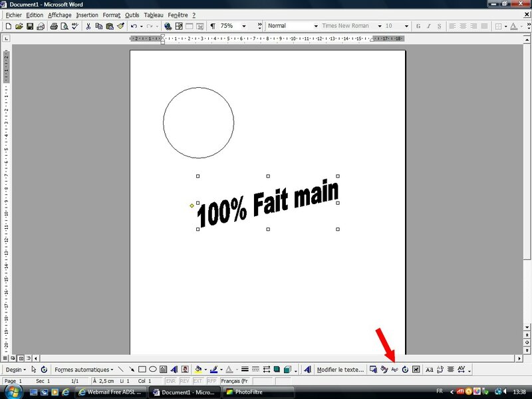The height and width of the screenshot is (399, 532).
Task: Open the WordArt Gallery icon
Action: coord(373,369)
